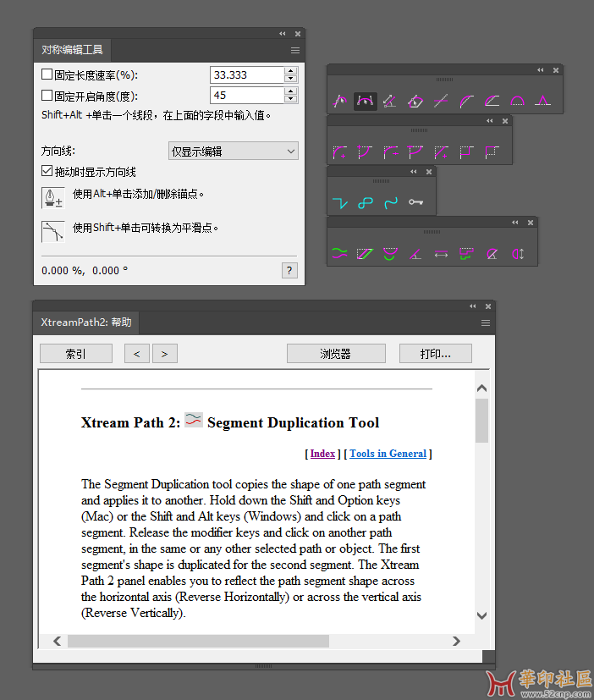Uncheck 拖动时显示方向线 checkbox
This screenshot has width=594, height=700.
[47, 170]
